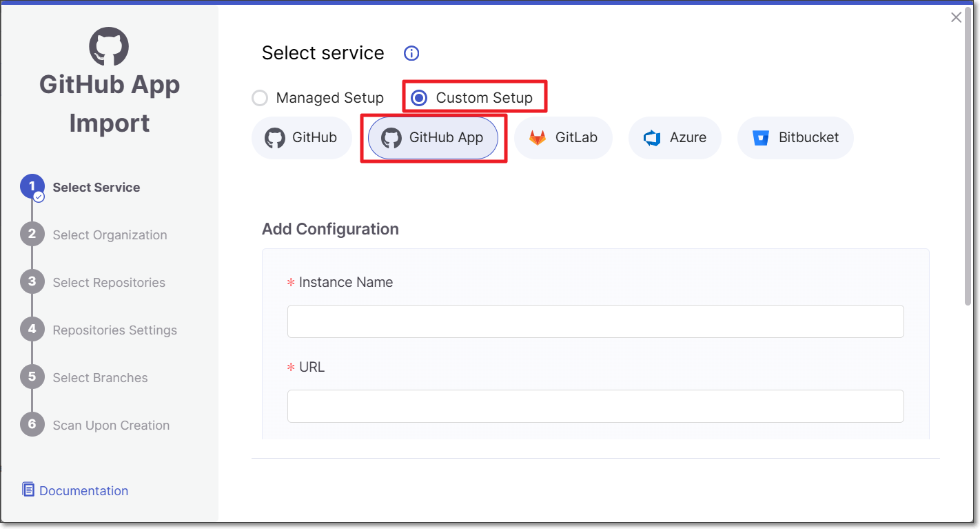
Task: Go to step 5 Select Branches
Action: tap(84, 378)
